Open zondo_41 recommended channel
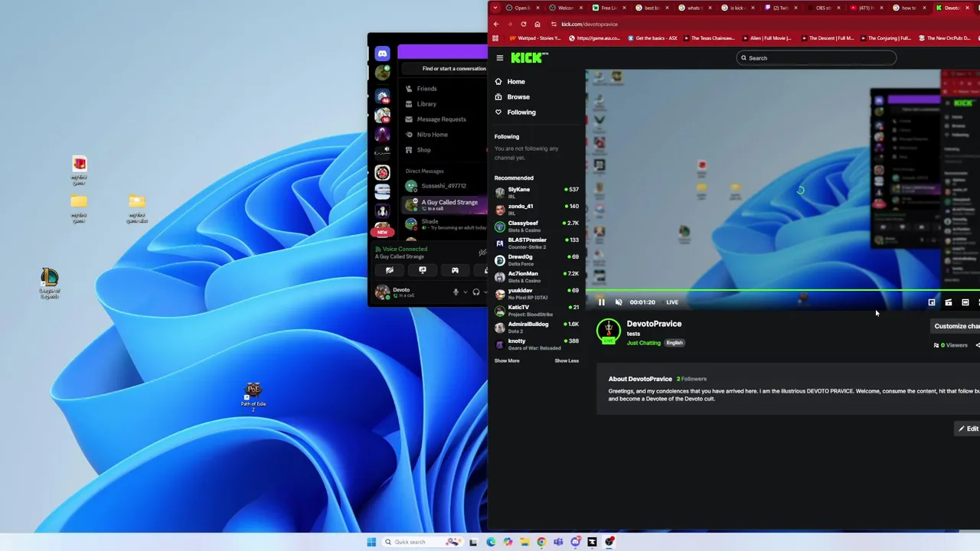 pos(536,209)
